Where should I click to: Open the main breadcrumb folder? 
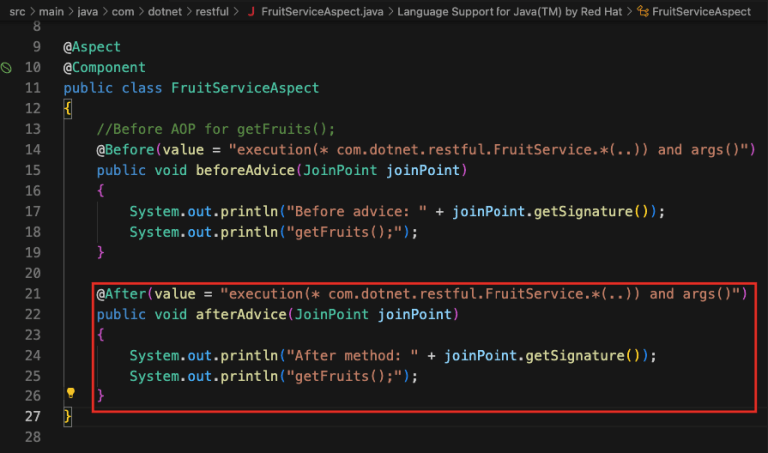pyautogui.click(x=51, y=11)
